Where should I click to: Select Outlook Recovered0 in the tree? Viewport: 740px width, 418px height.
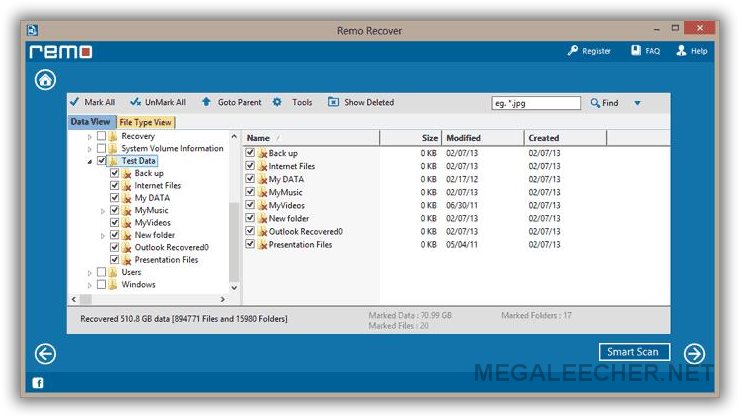click(x=171, y=247)
